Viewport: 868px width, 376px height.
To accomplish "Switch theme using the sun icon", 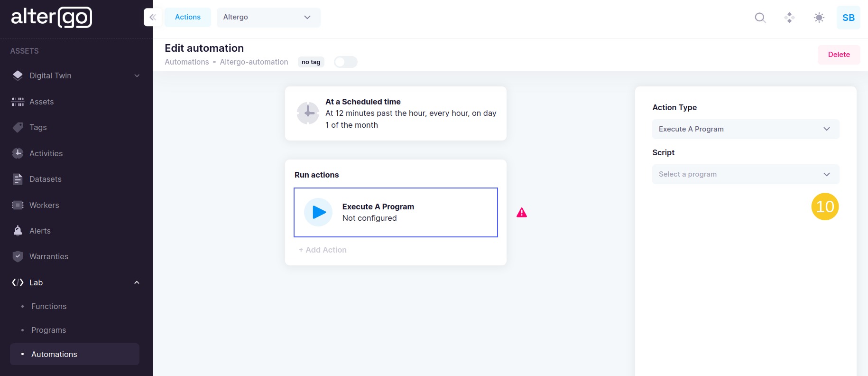I will pyautogui.click(x=819, y=18).
